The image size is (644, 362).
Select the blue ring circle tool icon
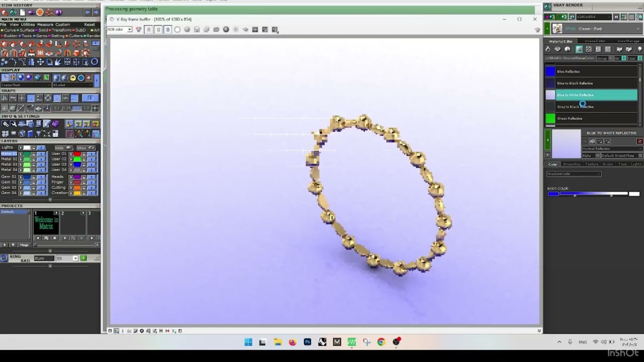tap(94, 62)
